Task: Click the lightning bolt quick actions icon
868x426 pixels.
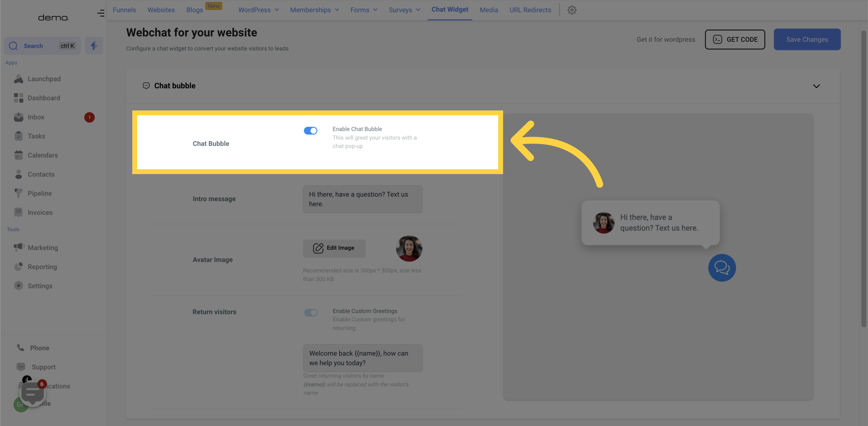Action: (x=94, y=46)
